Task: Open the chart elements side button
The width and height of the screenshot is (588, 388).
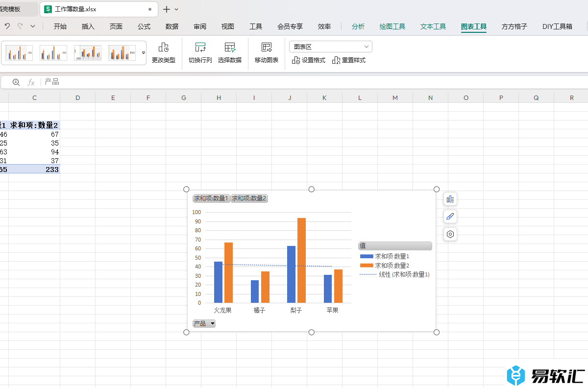Action: (x=450, y=199)
